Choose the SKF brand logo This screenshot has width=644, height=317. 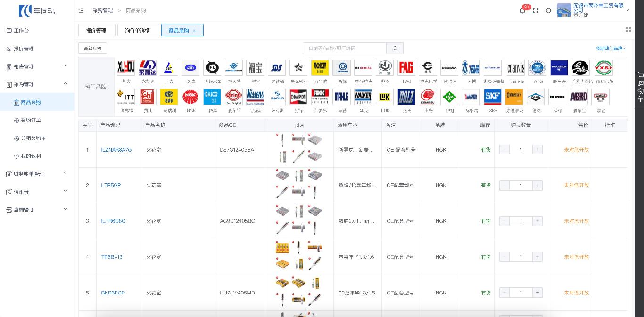tap(492, 97)
